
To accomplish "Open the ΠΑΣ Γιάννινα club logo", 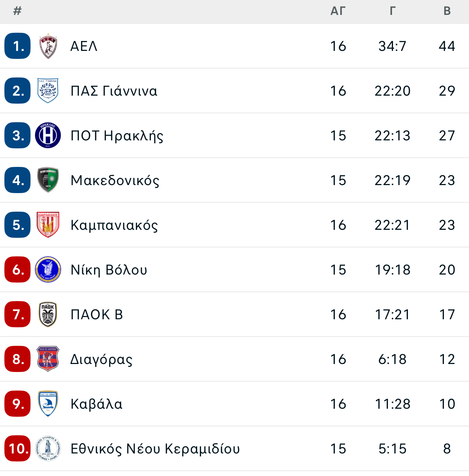I will click(x=48, y=91).
